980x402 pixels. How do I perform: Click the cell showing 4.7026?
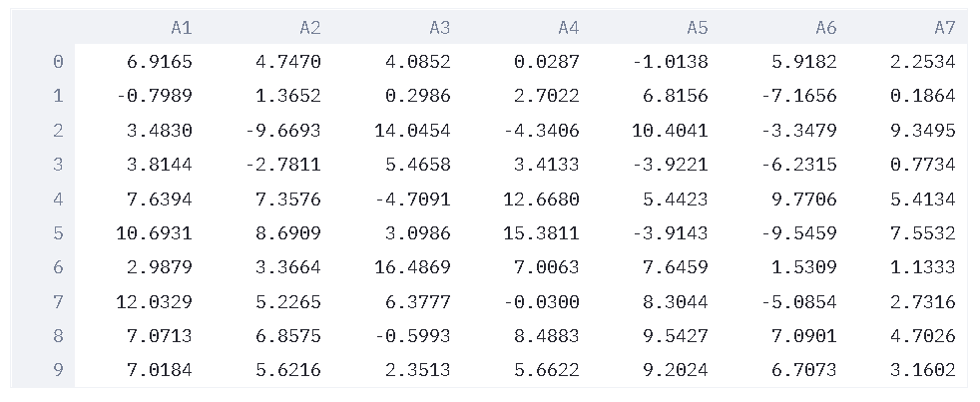(x=922, y=336)
